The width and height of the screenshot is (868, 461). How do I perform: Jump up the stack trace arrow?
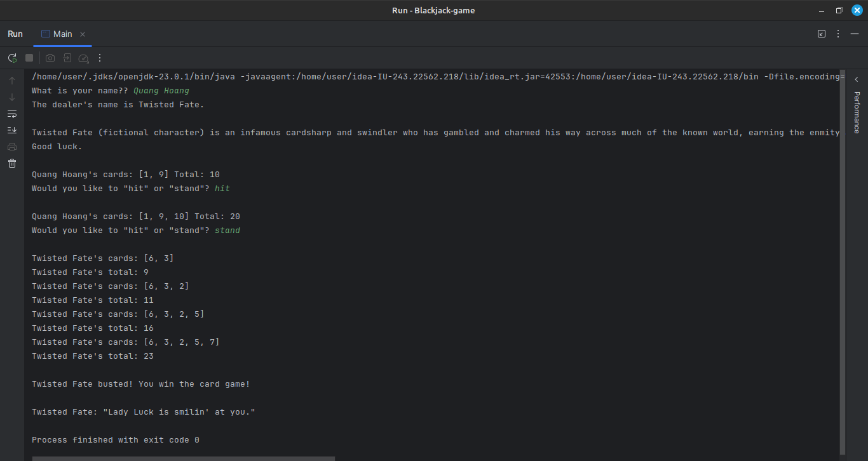pyautogui.click(x=12, y=81)
